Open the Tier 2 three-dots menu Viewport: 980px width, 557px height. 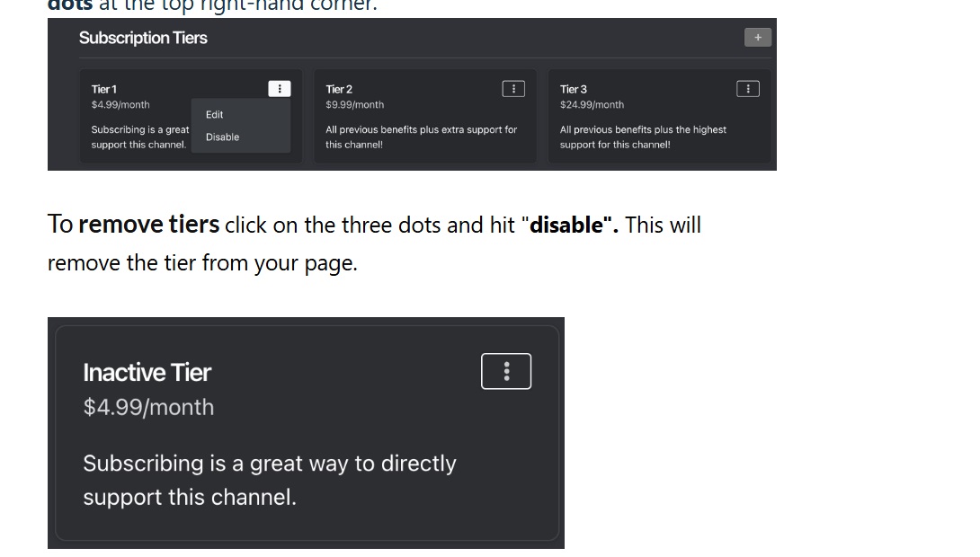[512, 89]
